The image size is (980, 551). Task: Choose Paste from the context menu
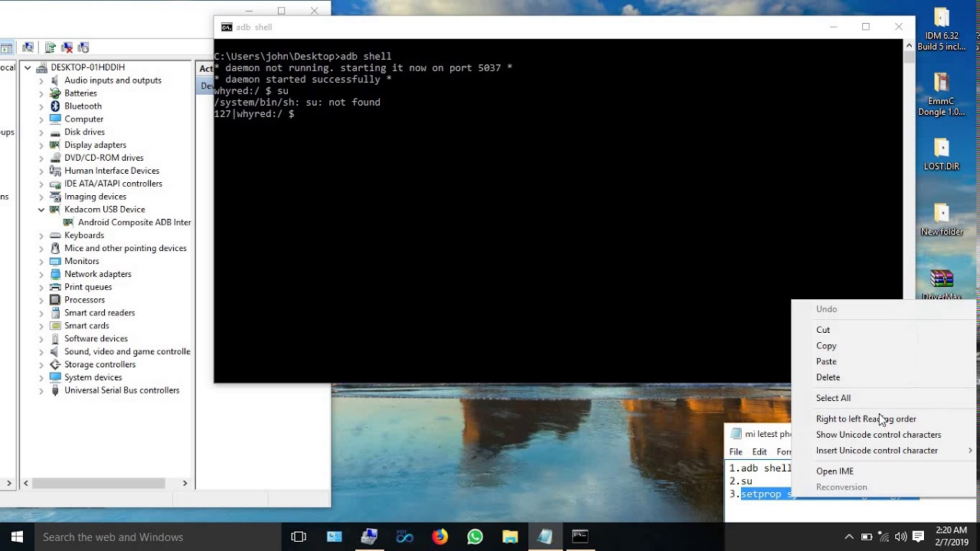pos(884,361)
